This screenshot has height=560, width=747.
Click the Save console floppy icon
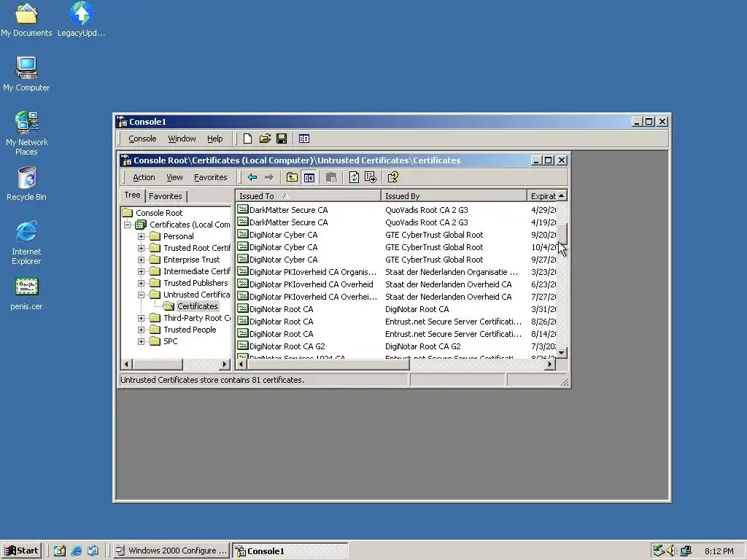[282, 139]
